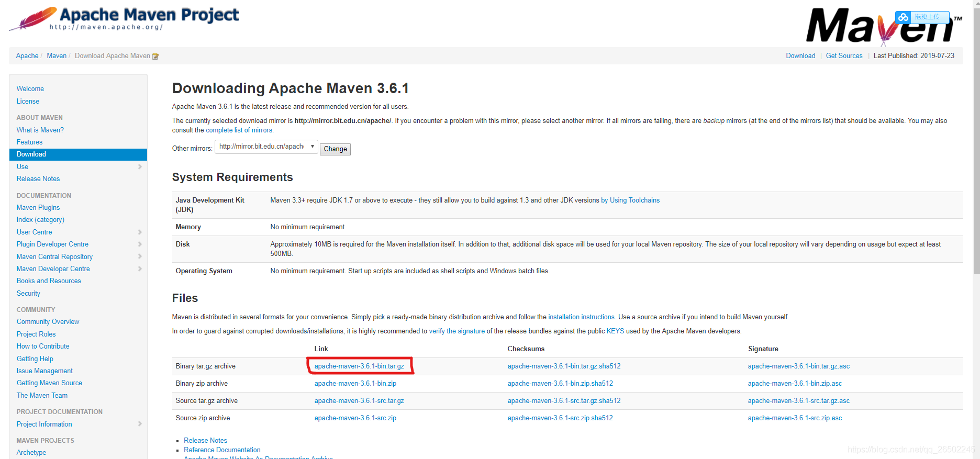This screenshot has width=980, height=459.
Task: Open src.tar.gz.asc signature link
Action: click(x=799, y=401)
